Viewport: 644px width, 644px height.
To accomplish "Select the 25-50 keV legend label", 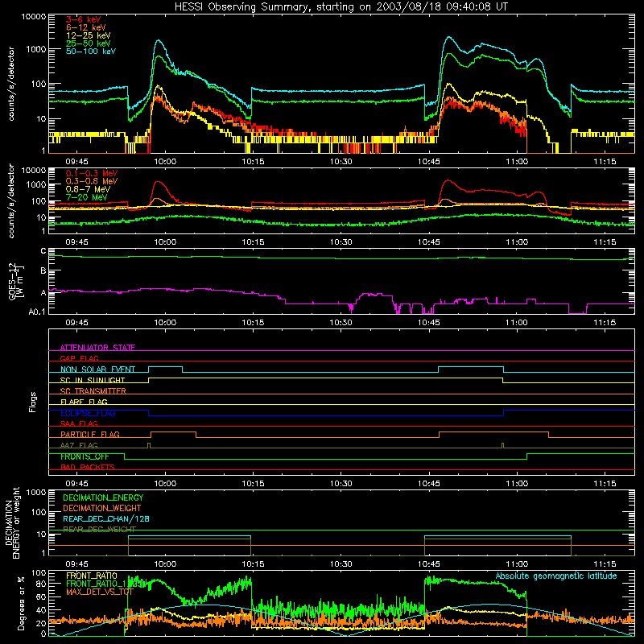I will tap(88, 43).
